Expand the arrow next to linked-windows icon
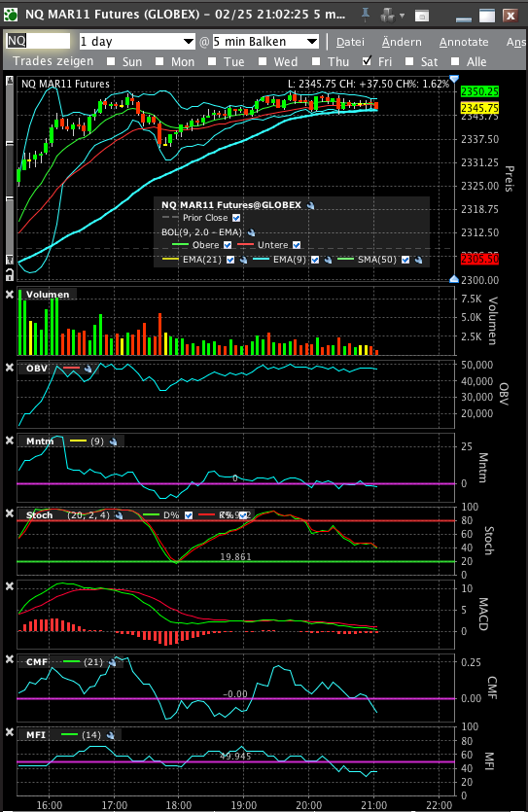The width and height of the screenshot is (528, 812). tap(403, 16)
